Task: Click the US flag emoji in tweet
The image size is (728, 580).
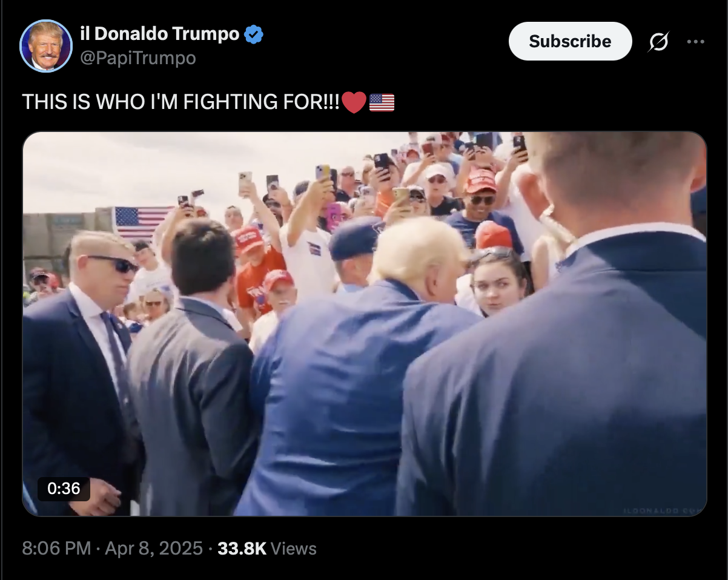Action: coord(382,102)
